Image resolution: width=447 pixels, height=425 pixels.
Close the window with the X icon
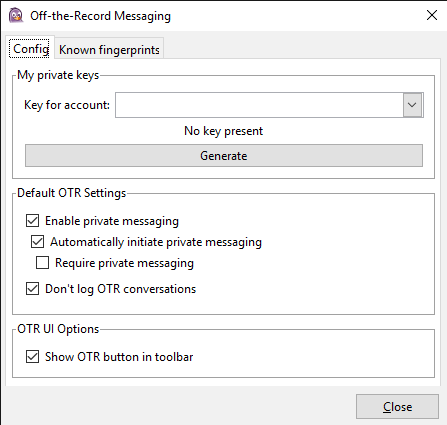[432, 15]
